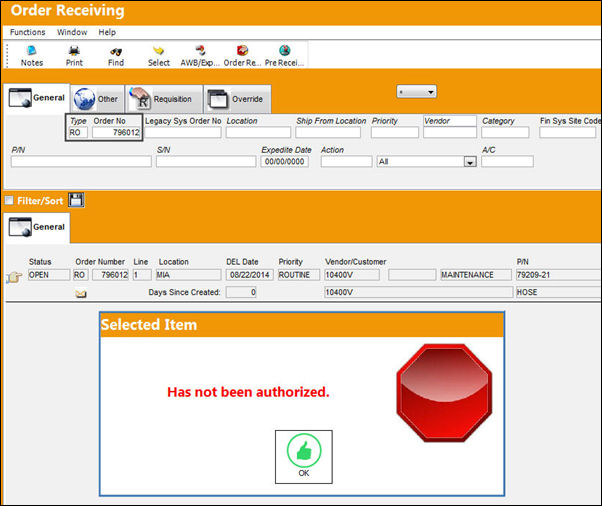The height and width of the screenshot is (506, 602).
Task: Click the Vendor input field
Action: click(450, 132)
